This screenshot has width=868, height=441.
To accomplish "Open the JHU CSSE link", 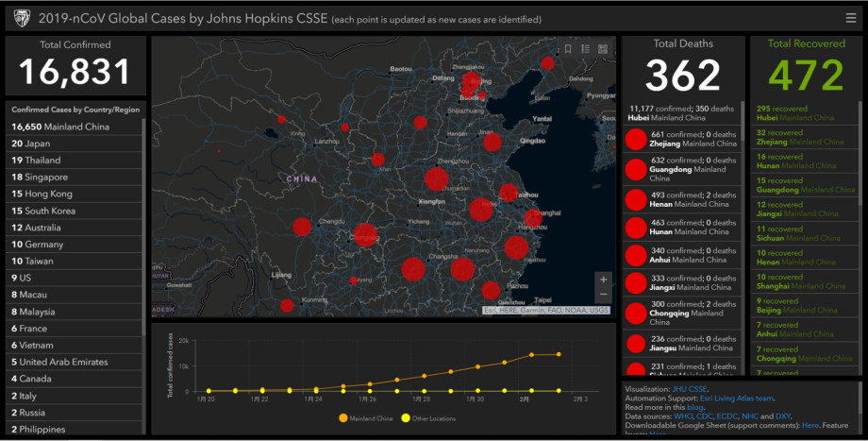I will [x=690, y=389].
